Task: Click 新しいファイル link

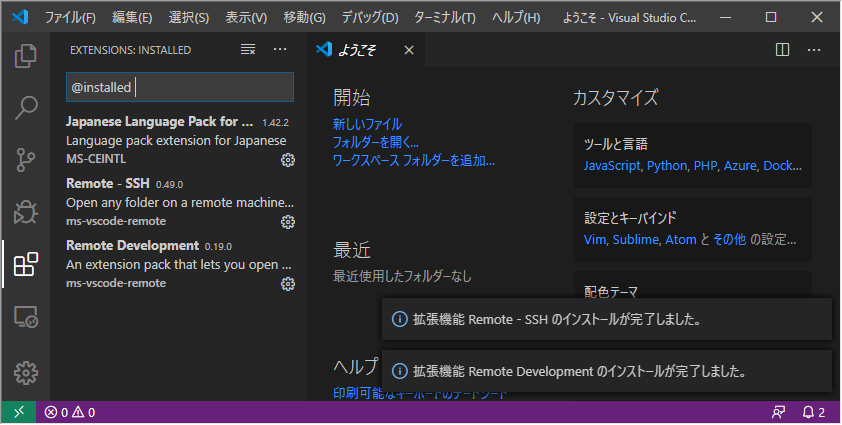Action: pos(367,124)
